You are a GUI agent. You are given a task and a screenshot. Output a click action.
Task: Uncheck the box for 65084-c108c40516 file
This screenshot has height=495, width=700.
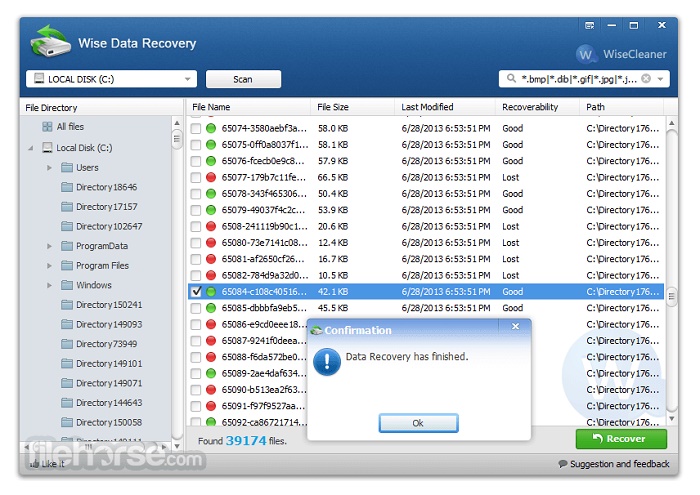pyautogui.click(x=196, y=292)
